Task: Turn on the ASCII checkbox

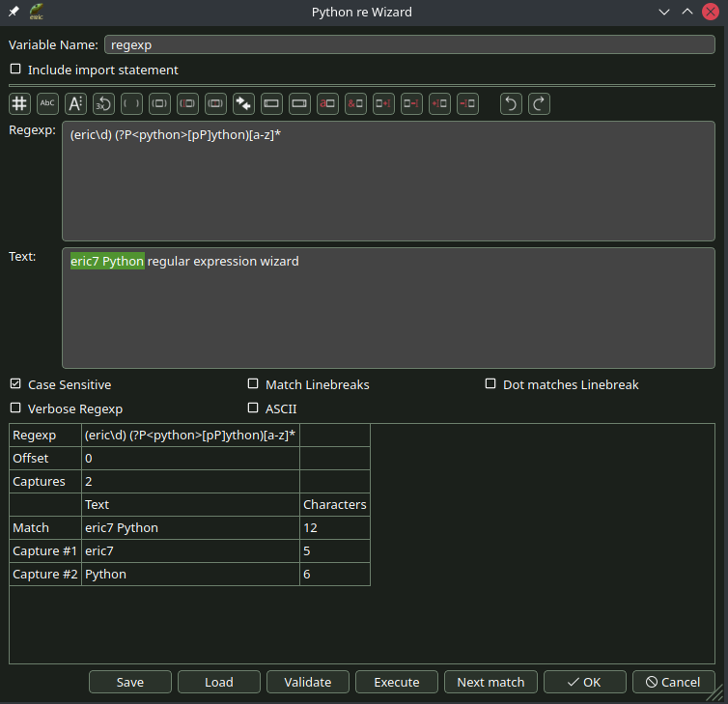Action: click(253, 408)
